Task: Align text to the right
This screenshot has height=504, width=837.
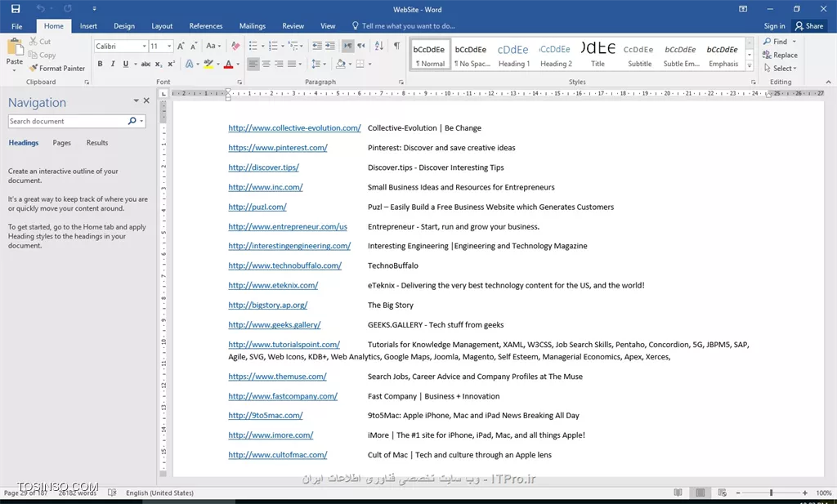Action: pyautogui.click(x=279, y=64)
